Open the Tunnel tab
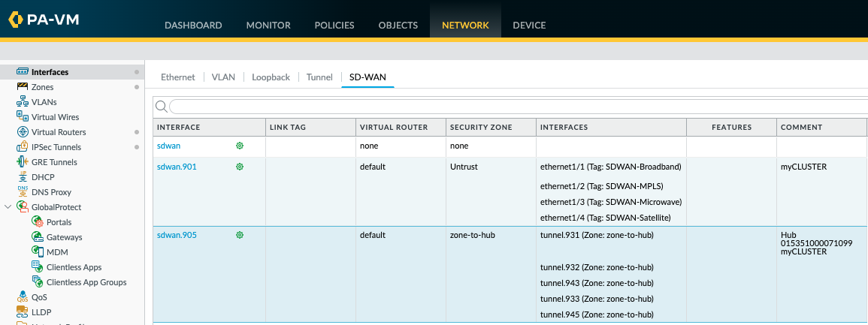 click(x=319, y=77)
